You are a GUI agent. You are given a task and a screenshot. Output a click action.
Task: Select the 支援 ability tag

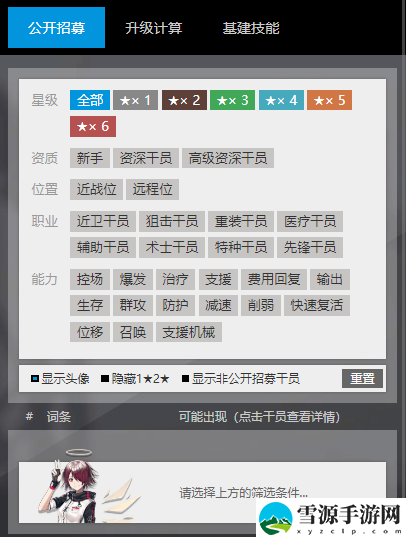click(x=218, y=279)
